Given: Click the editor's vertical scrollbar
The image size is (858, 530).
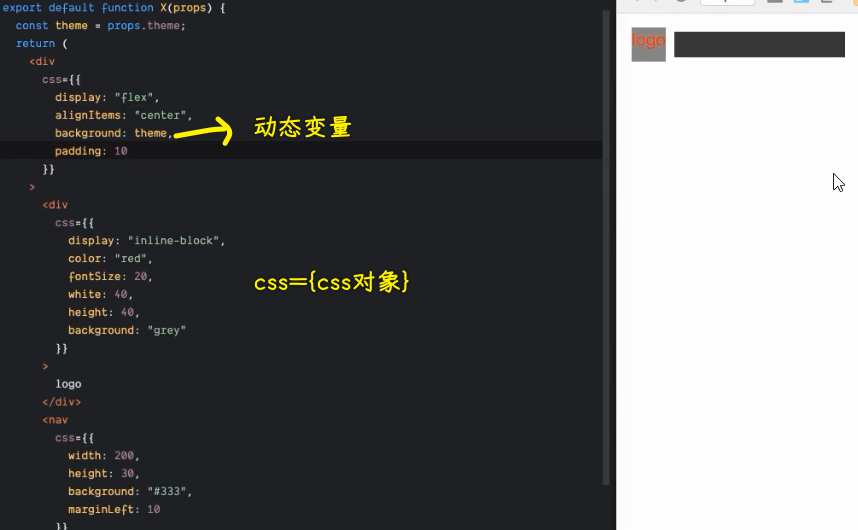Looking at the screenshot, I should point(606,250).
